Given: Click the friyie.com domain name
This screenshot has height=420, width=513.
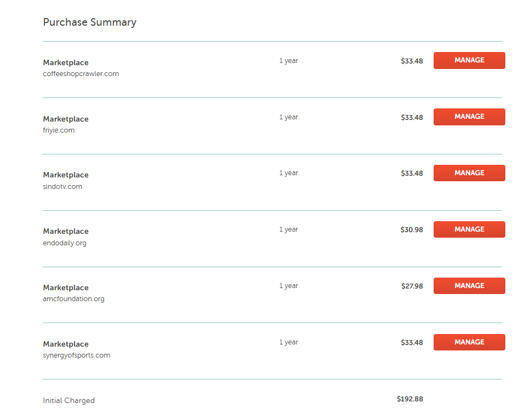Looking at the screenshot, I should coord(59,130).
